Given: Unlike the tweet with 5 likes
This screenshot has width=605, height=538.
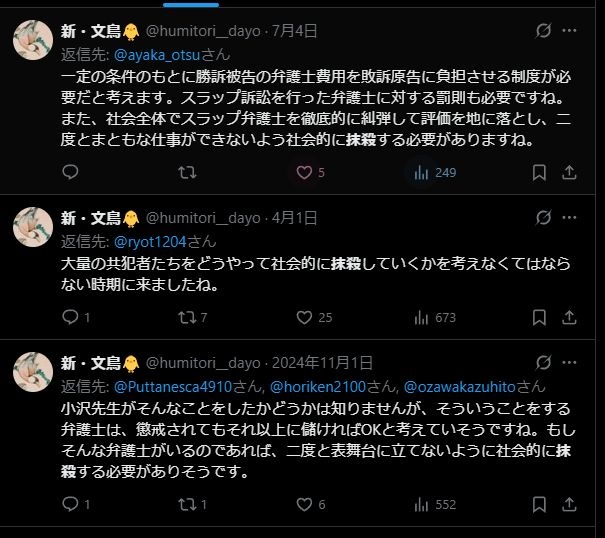Looking at the screenshot, I should click(303, 172).
